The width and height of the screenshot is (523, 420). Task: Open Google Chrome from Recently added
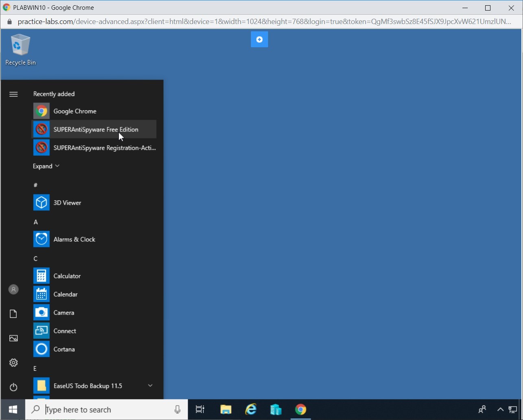(94, 111)
